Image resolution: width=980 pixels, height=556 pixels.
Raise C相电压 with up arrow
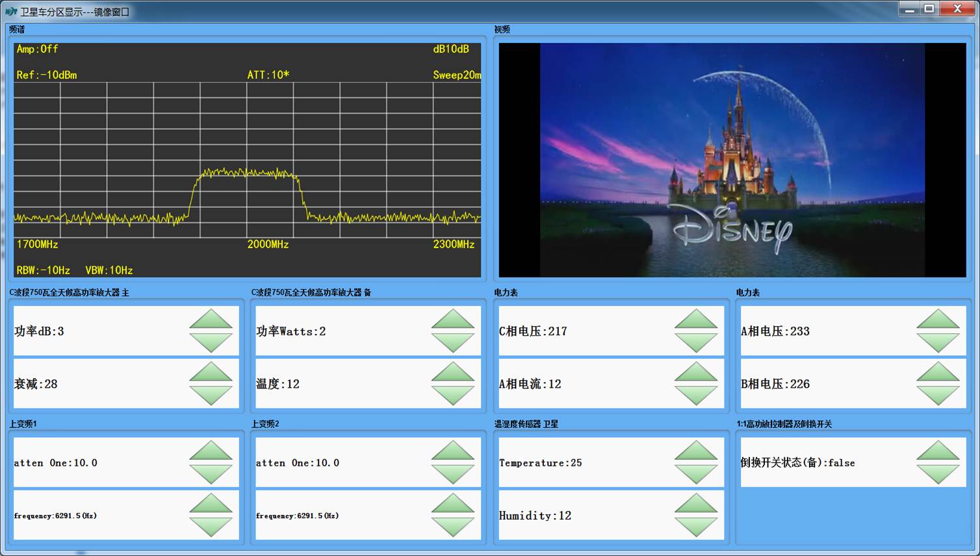tap(696, 320)
